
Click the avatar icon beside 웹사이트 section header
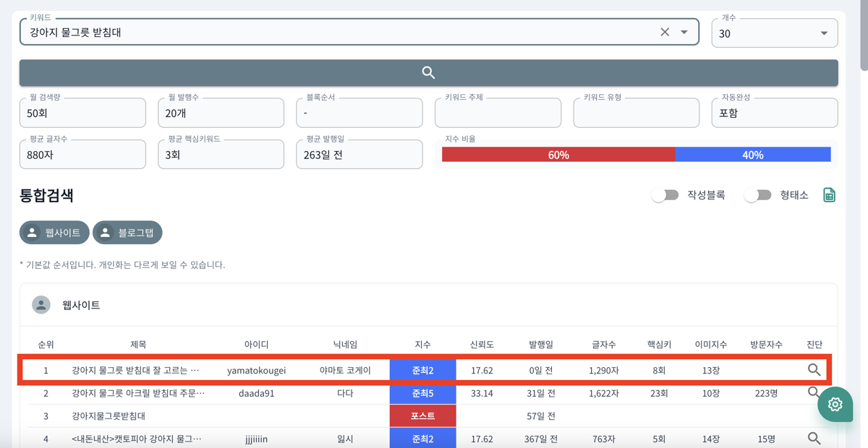pyautogui.click(x=41, y=305)
